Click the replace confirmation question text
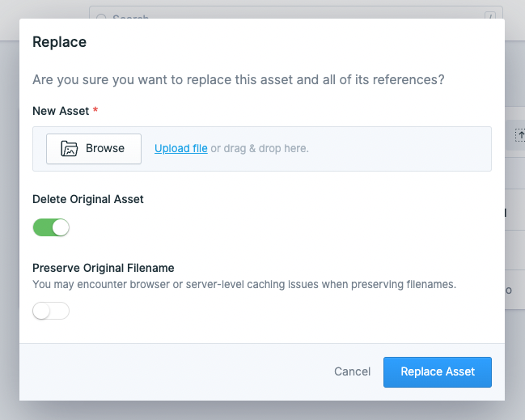Screen dimensions: 525x420 [239, 80]
